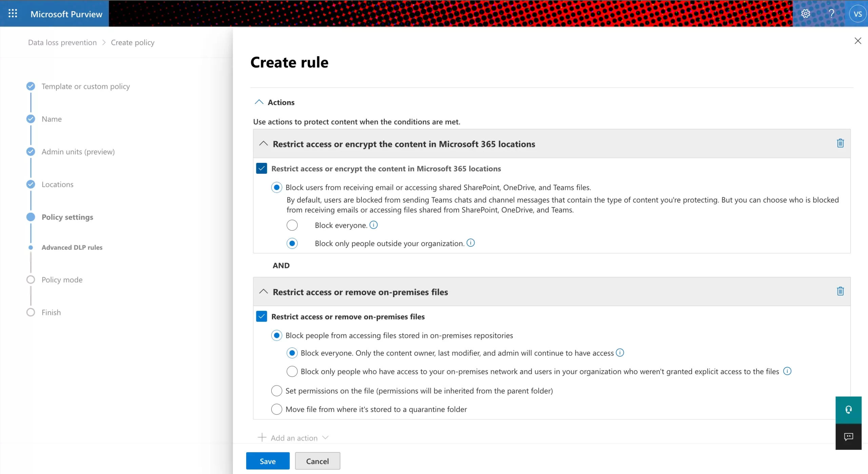Collapse the Actions section
Viewport: 868px width, 474px height.
click(259, 102)
